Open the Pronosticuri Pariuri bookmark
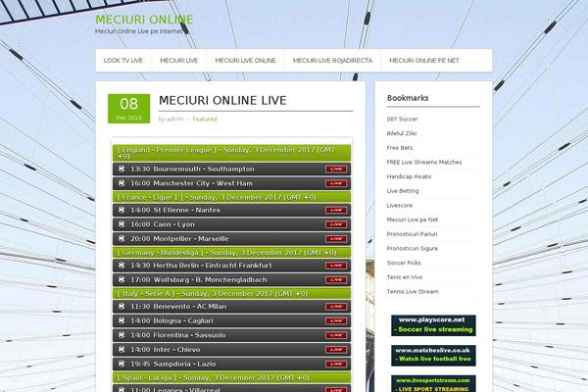588x392 pixels. point(412,234)
